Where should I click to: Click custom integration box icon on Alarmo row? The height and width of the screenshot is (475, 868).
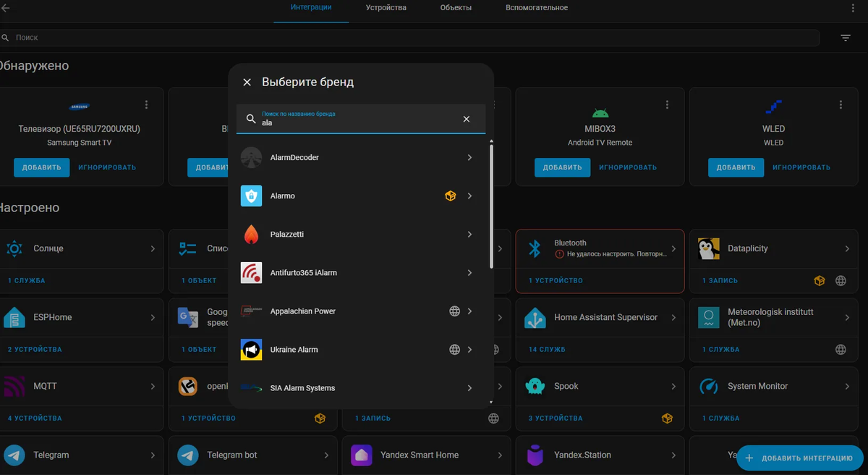450,196
